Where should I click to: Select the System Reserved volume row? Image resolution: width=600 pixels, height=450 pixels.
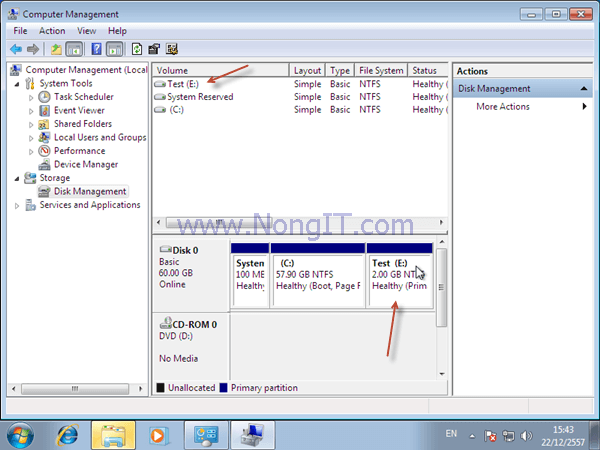[300, 97]
